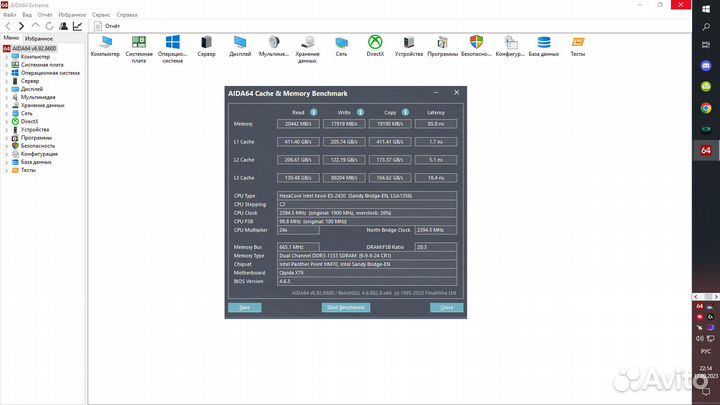
Task: Expand the Операционная система tree node
Action: 6,73
